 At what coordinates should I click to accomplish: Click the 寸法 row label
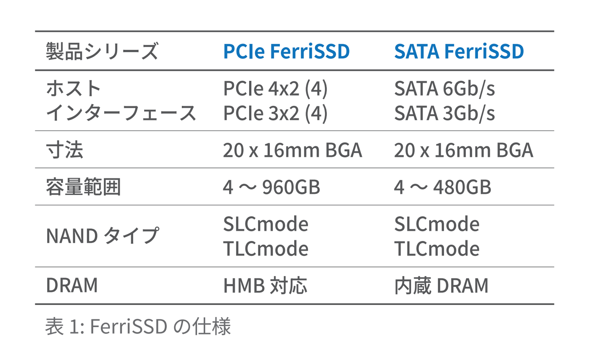(64, 150)
